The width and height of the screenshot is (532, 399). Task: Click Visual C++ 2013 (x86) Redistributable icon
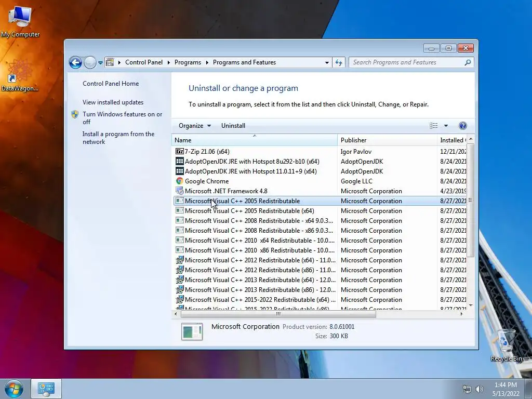[179, 289]
